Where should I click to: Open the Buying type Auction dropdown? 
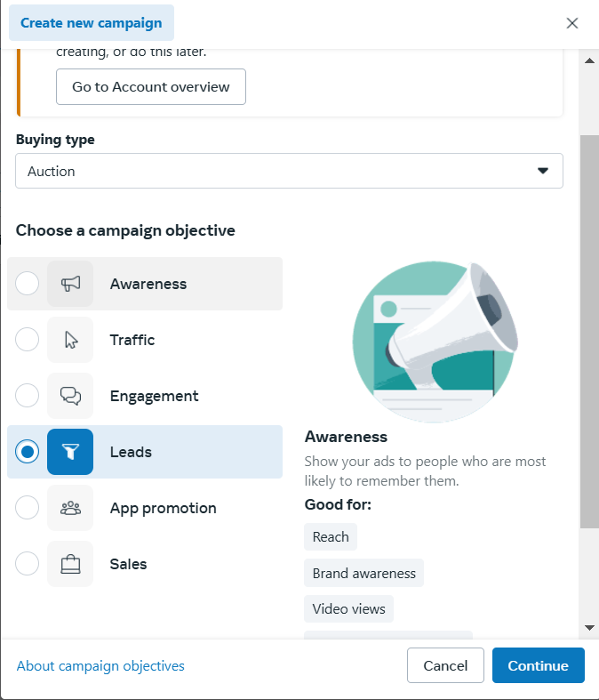point(289,171)
